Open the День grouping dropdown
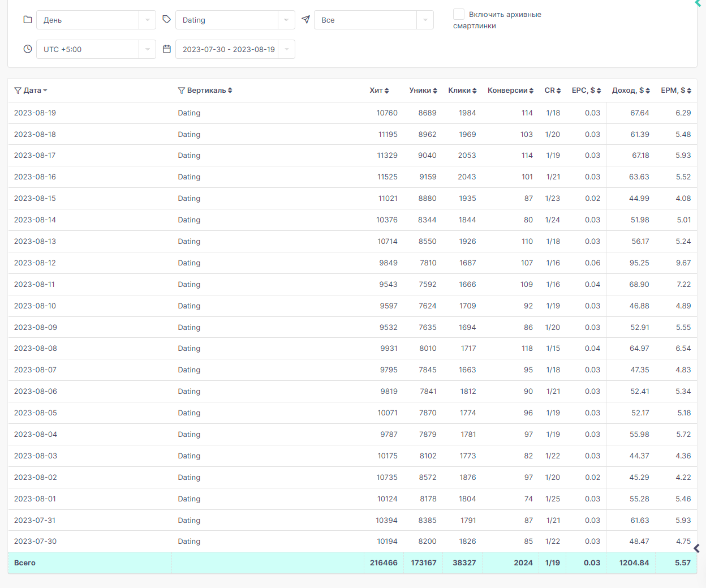Image resolution: width=706 pixels, height=588 pixels. [96, 20]
